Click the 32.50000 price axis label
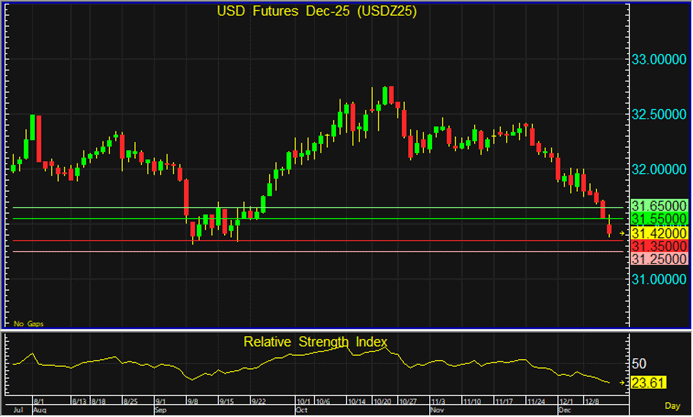This screenshot has width=693, height=417. tap(657, 115)
